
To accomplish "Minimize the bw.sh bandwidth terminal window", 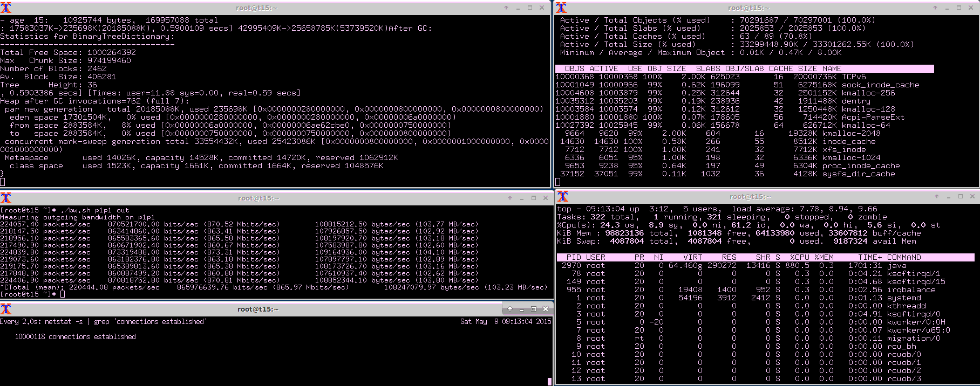I will (522, 198).
